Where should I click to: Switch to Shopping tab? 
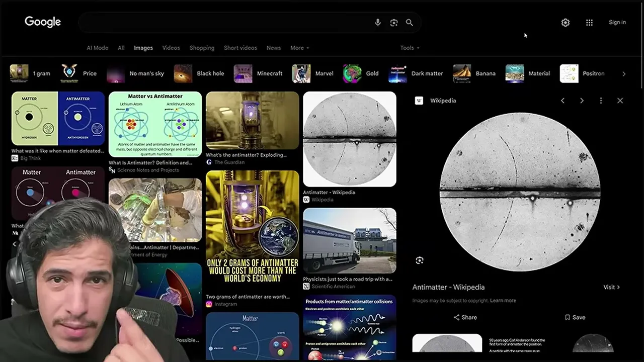pyautogui.click(x=202, y=48)
